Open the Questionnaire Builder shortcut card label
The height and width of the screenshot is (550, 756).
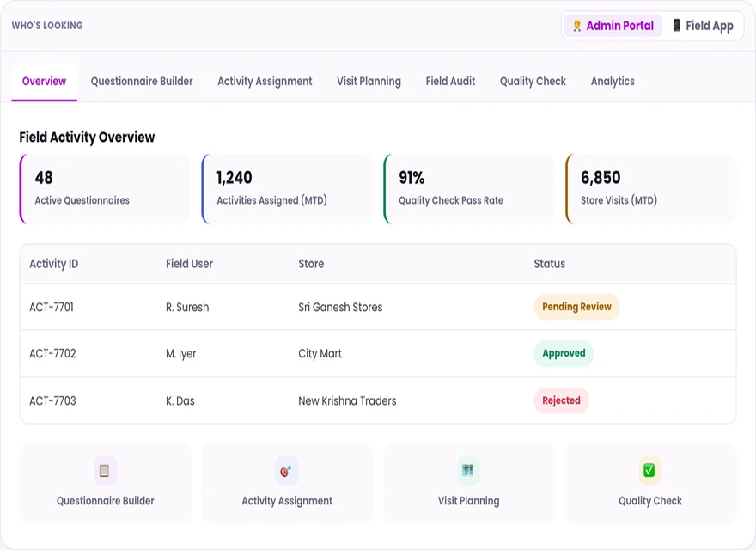[x=106, y=501]
